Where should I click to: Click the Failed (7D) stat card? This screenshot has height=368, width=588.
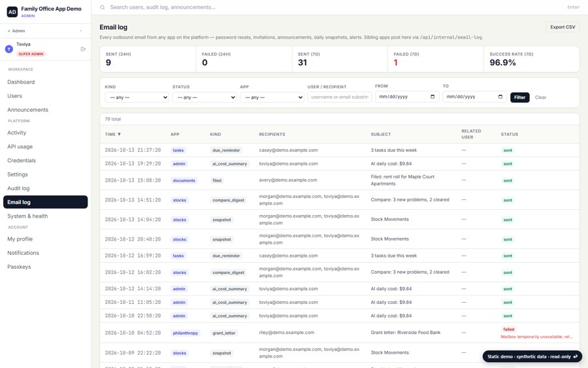[x=435, y=59]
